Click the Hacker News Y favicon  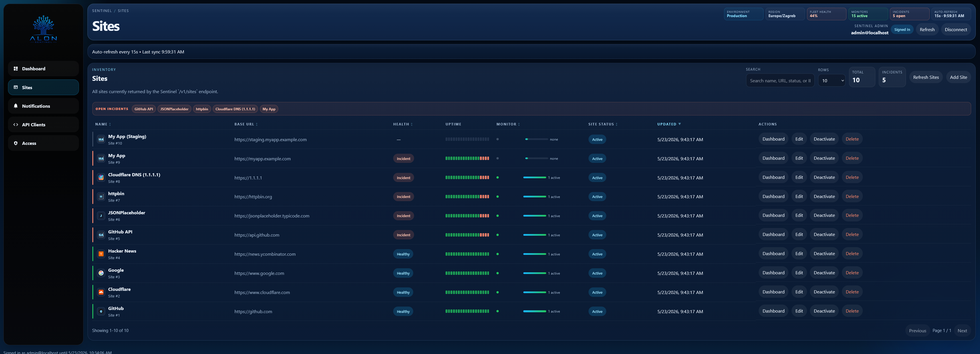coord(101,254)
